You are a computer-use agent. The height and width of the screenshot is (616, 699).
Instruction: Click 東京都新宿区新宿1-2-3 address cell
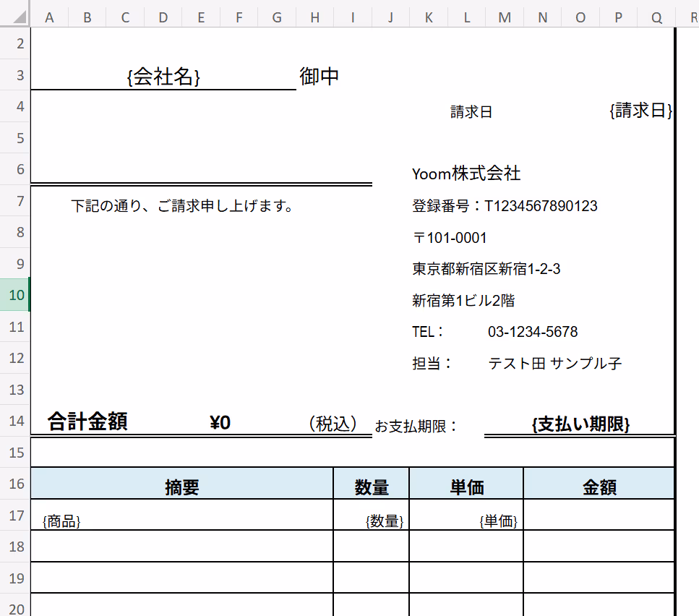(x=486, y=269)
